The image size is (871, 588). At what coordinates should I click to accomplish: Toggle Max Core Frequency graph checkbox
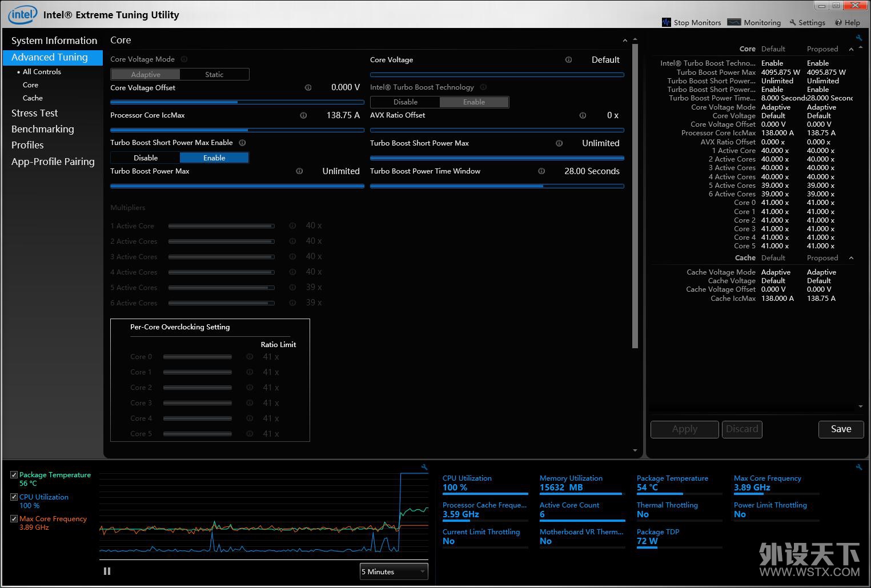[x=14, y=518]
